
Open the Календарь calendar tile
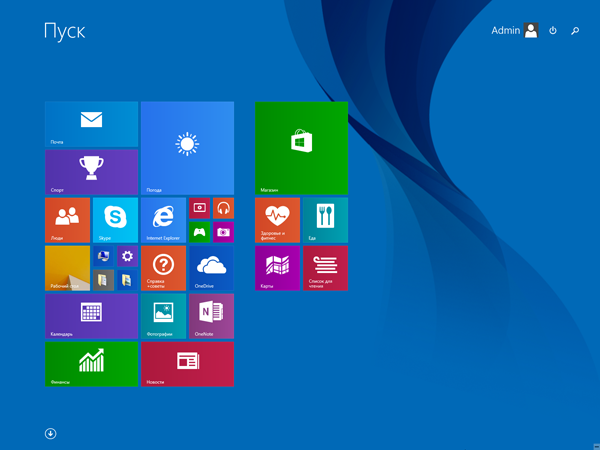pos(91,316)
